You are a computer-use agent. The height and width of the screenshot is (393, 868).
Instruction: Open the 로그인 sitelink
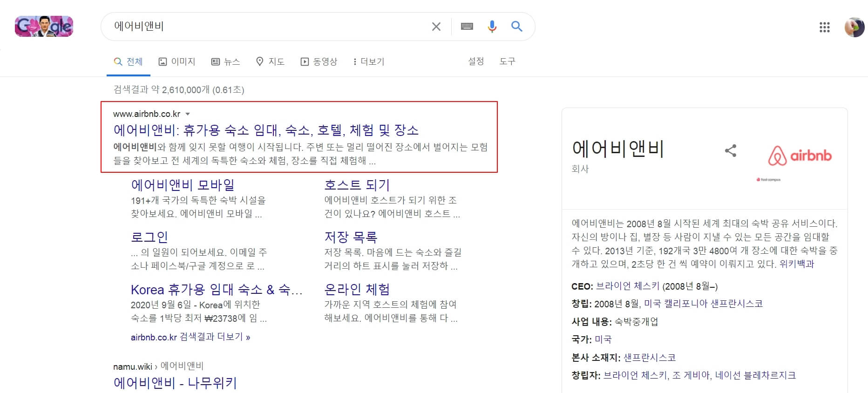point(149,237)
